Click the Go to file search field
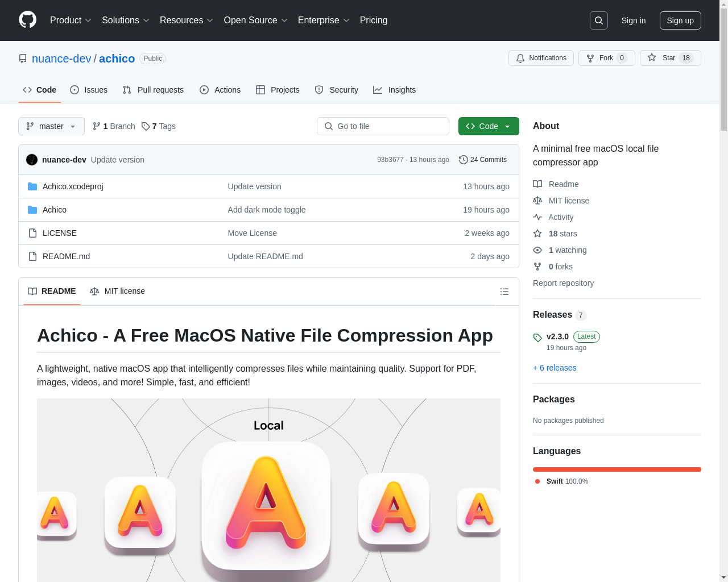This screenshot has height=582, width=728. coord(383,126)
